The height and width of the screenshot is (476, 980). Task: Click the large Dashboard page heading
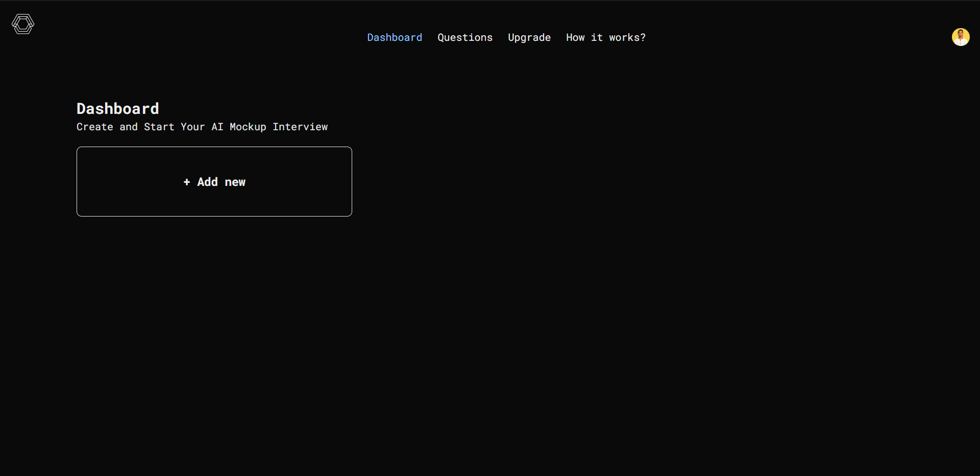pos(117,109)
